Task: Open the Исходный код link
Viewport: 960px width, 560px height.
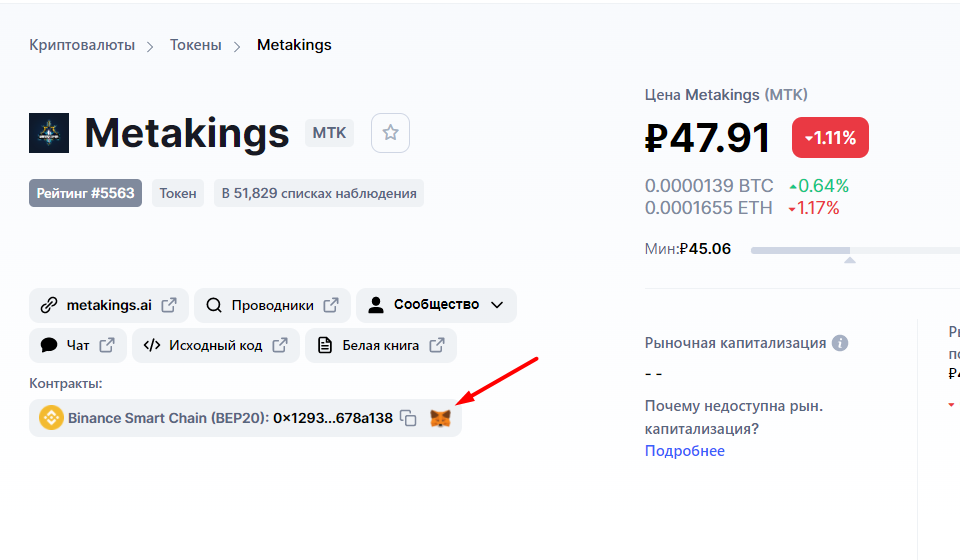Action: coord(216,345)
